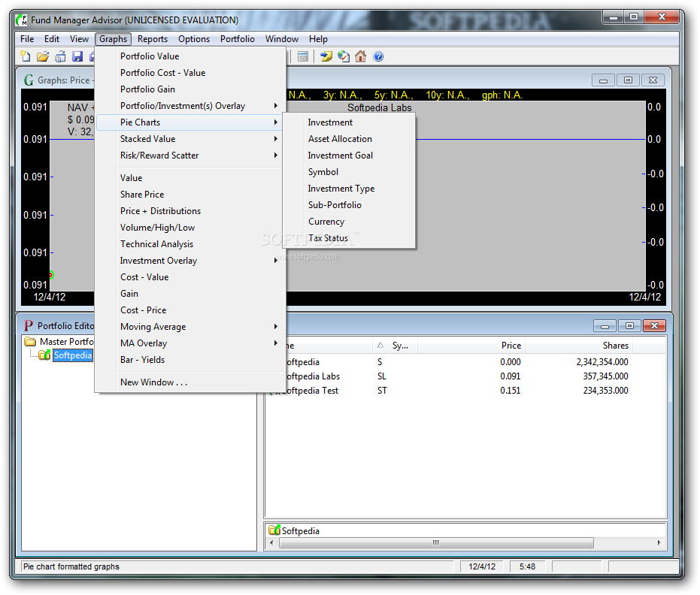
Task: Select the Pie Charts submenu entry
Action: pos(191,122)
